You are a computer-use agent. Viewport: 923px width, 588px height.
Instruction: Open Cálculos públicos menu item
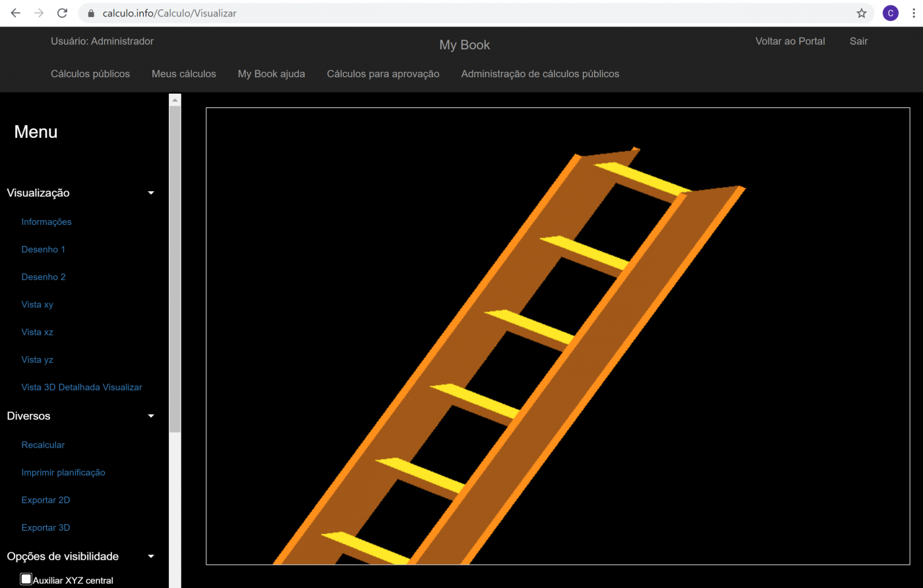tap(90, 74)
